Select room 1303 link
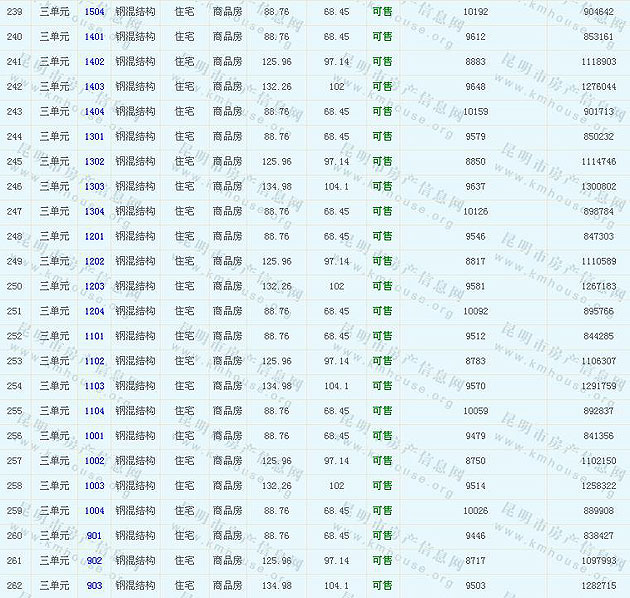The height and width of the screenshot is (598, 630). 94,187
